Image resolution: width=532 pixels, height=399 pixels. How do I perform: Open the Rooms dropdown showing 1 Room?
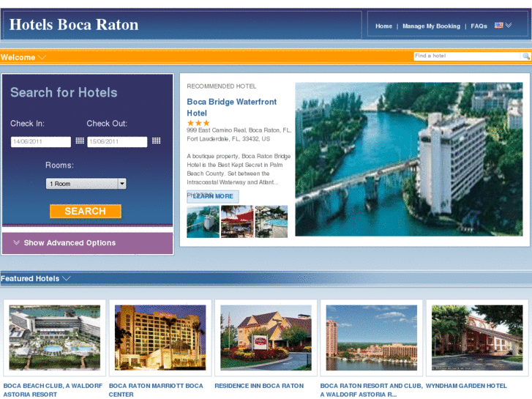pyautogui.click(x=86, y=184)
